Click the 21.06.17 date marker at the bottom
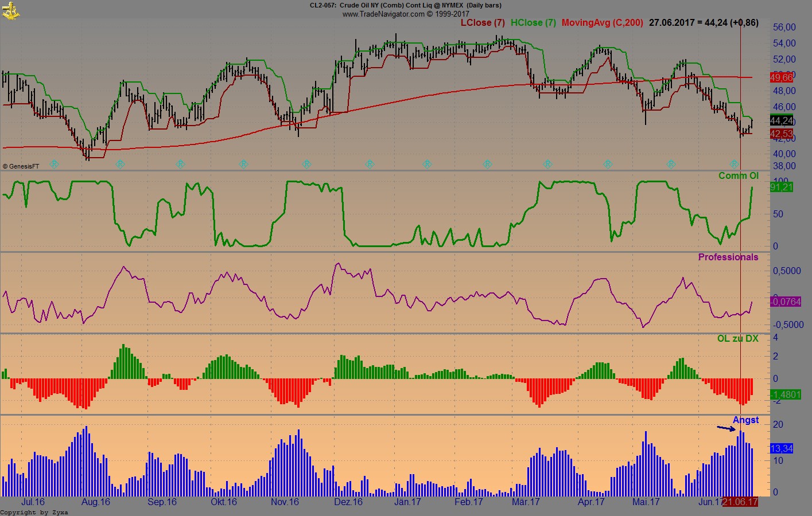 point(741,502)
